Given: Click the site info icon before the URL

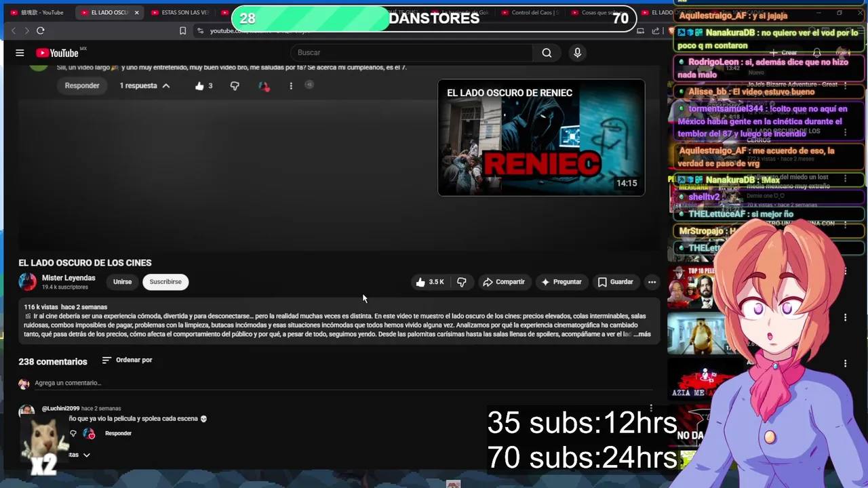Looking at the screenshot, I should (x=200, y=30).
